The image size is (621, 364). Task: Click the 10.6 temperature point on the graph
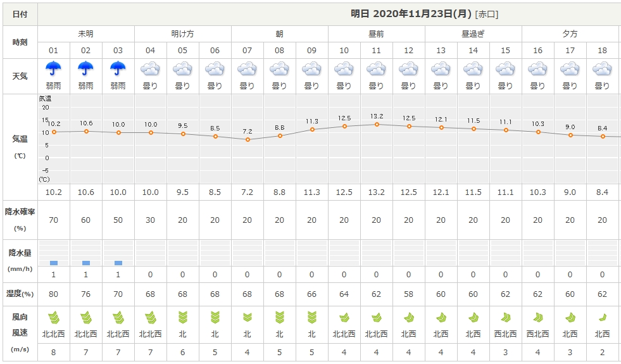click(x=86, y=131)
